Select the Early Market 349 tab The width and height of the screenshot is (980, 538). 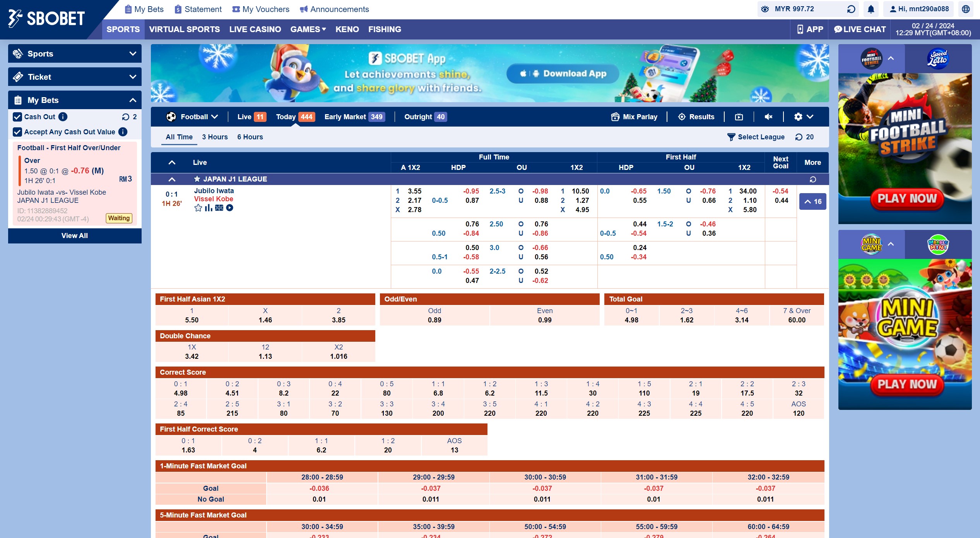[x=354, y=117]
